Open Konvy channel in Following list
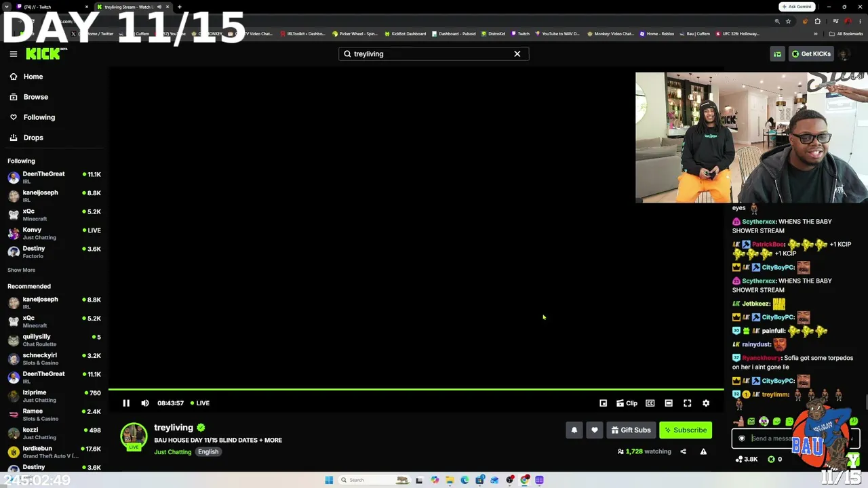The height and width of the screenshot is (488, 868). coord(54,233)
